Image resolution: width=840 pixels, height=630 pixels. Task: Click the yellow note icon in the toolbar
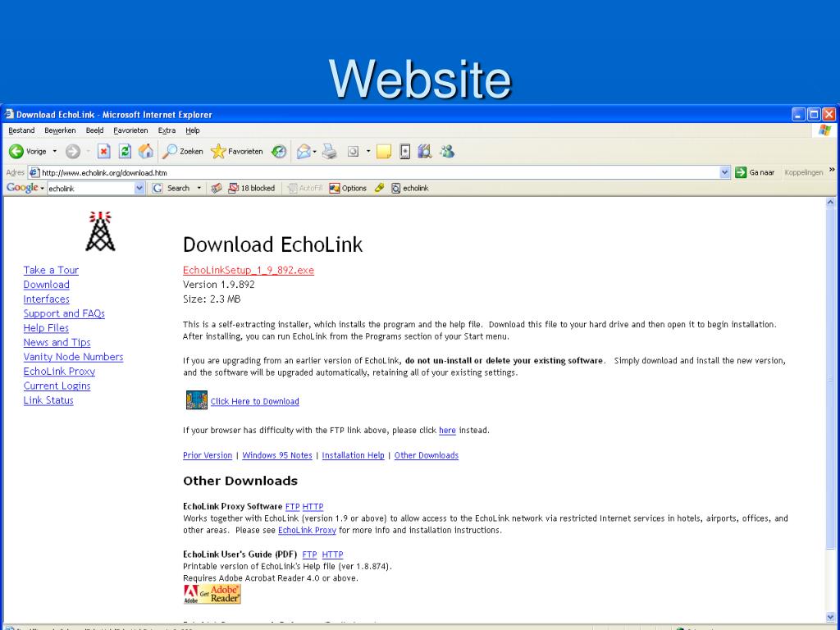384,152
